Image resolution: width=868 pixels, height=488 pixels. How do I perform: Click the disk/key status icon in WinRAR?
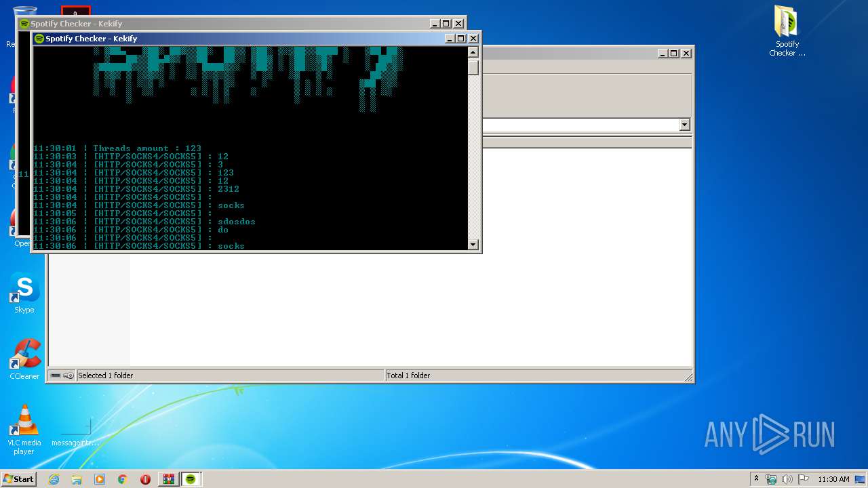tap(62, 375)
